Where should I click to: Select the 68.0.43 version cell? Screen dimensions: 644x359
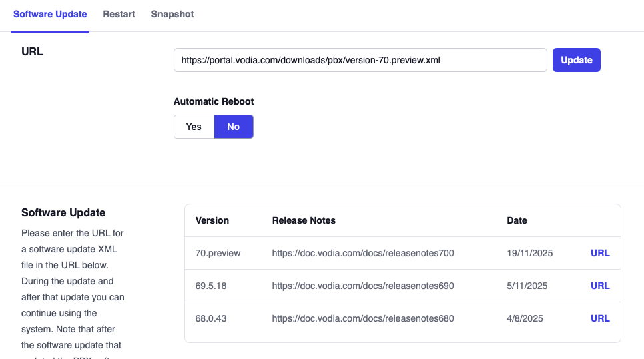tap(211, 318)
